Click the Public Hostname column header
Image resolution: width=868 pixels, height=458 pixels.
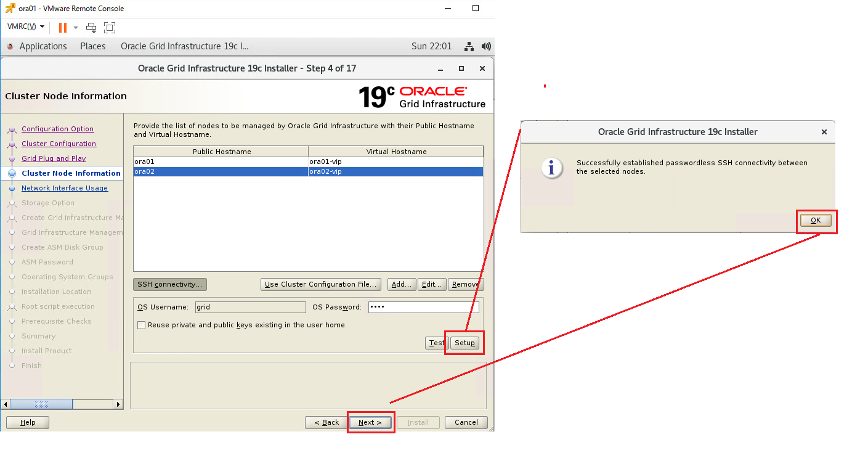coord(221,152)
